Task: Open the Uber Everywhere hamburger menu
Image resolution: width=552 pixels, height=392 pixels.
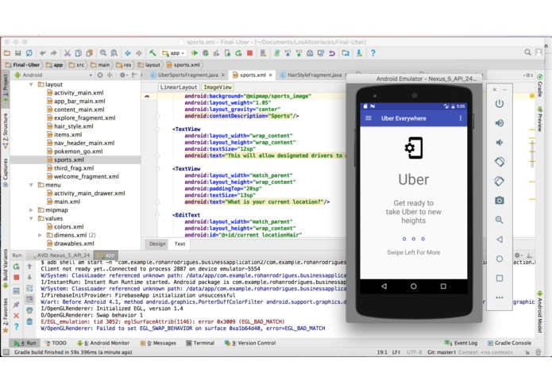Action: [x=369, y=118]
